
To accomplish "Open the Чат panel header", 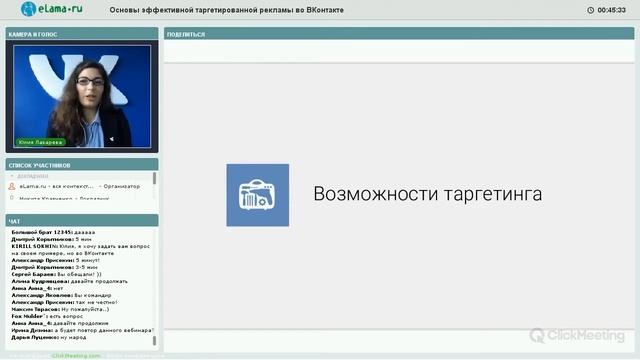I will click(82, 221).
